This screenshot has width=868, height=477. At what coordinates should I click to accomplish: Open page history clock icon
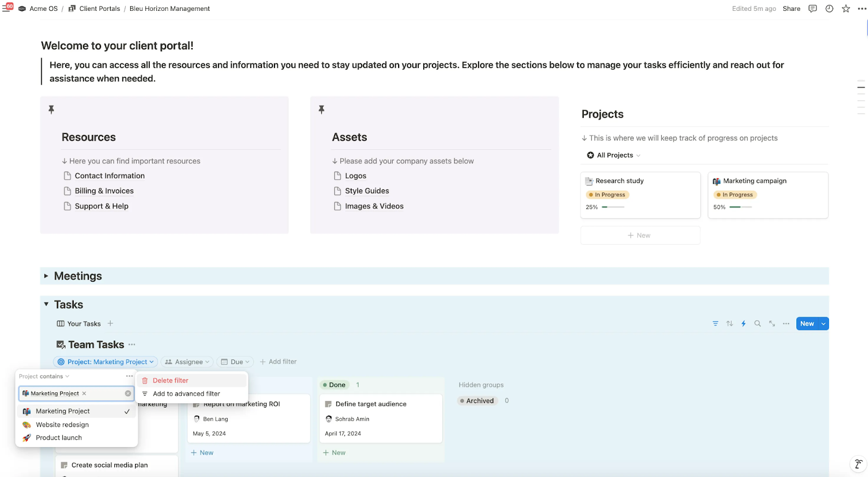829,9
